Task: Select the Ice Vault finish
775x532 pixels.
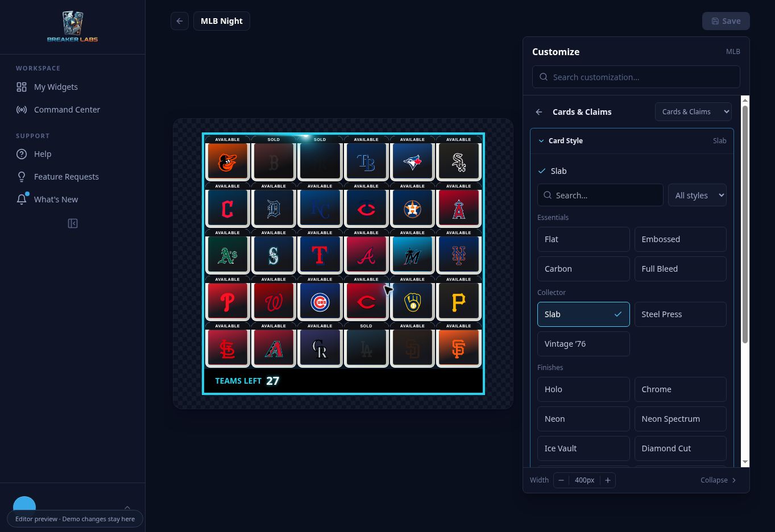Action: coord(583,448)
